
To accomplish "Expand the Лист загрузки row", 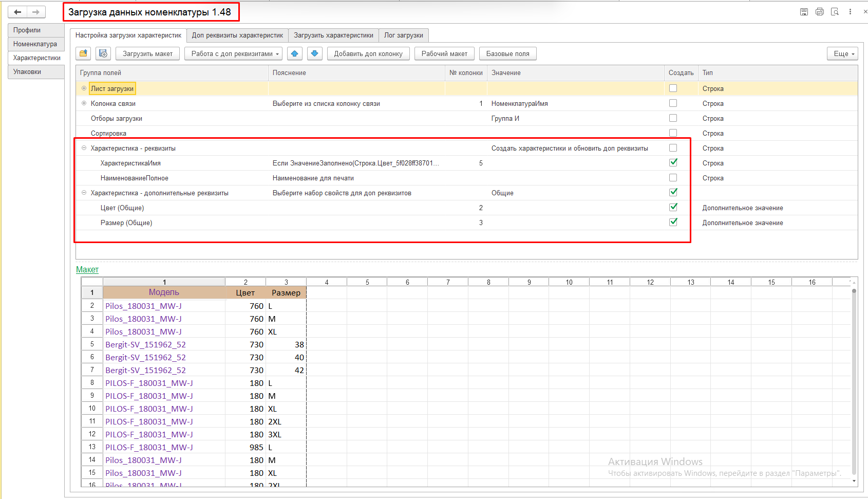I will 84,88.
